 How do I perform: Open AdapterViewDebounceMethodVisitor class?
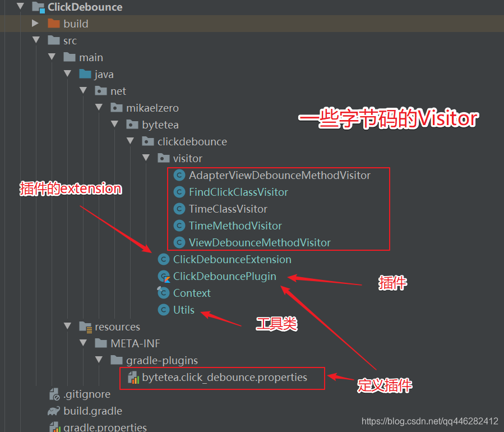pyautogui.click(x=280, y=175)
